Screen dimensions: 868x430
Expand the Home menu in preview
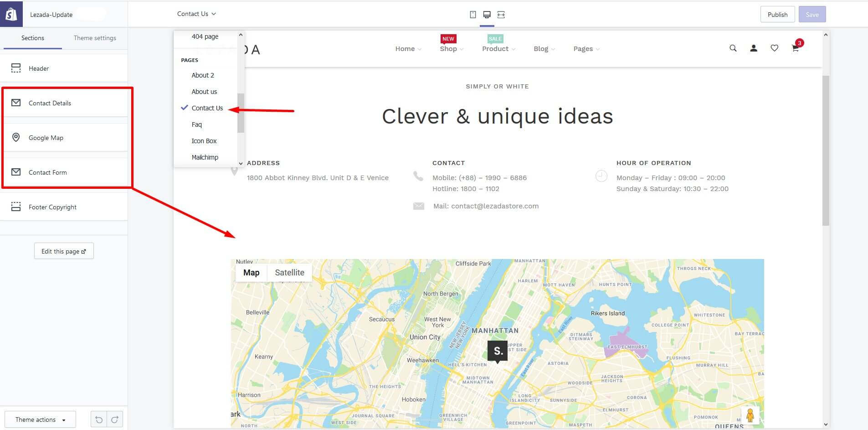tap(408, 49)
